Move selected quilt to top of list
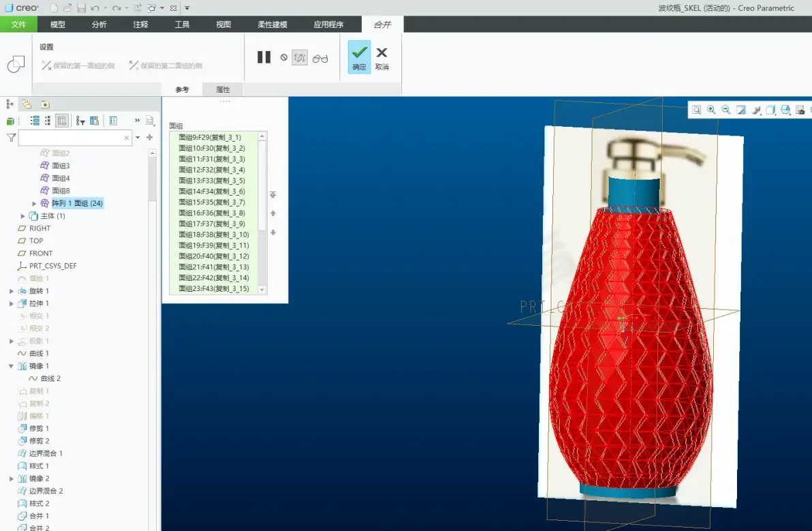Image resolution: width=812 pixels, height=531 pixels. (273, 195)
